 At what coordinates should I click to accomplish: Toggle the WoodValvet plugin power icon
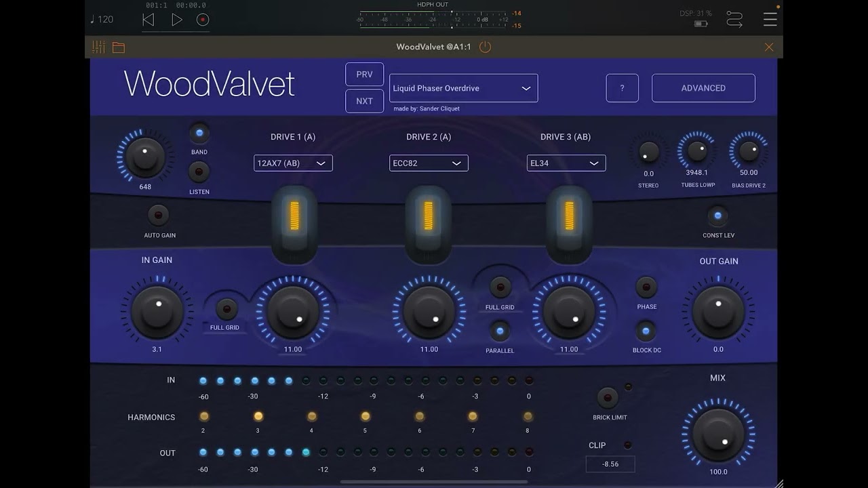[x=485, y=47]
